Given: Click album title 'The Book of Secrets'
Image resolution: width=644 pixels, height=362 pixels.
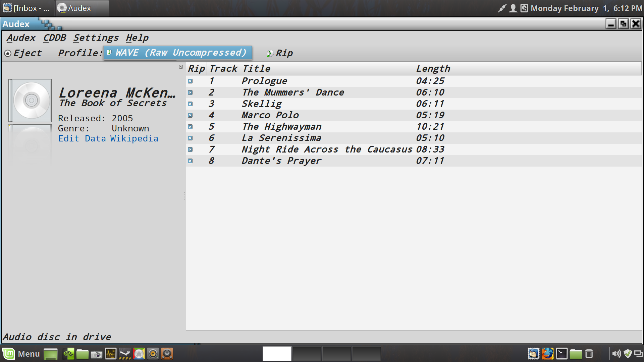Looking at the screenshot, I should (113, 103).
